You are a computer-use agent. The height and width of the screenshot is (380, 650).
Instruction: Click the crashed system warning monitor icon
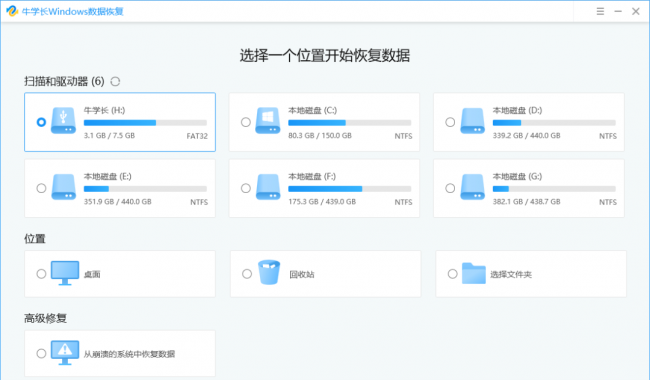(65, 353)
